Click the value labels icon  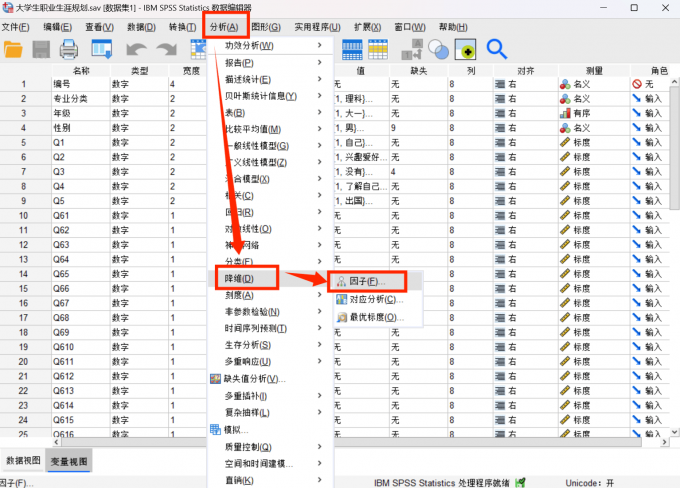point(412,49)
